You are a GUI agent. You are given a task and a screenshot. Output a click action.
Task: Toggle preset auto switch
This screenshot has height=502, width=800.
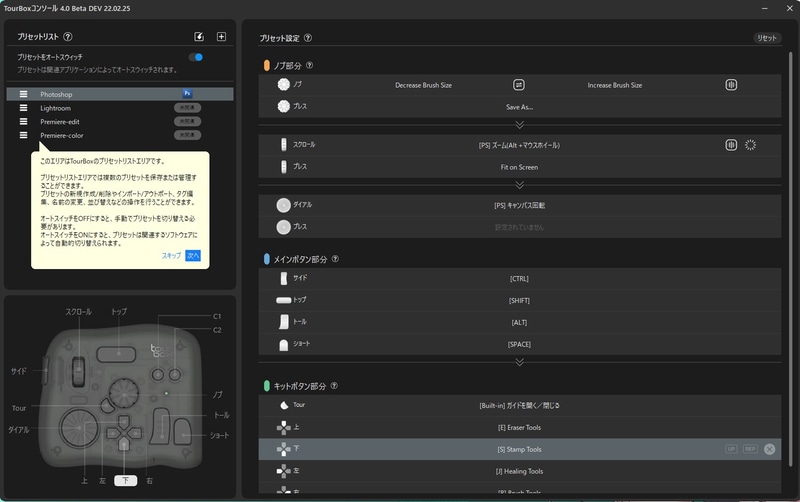[x=196, y=57]
